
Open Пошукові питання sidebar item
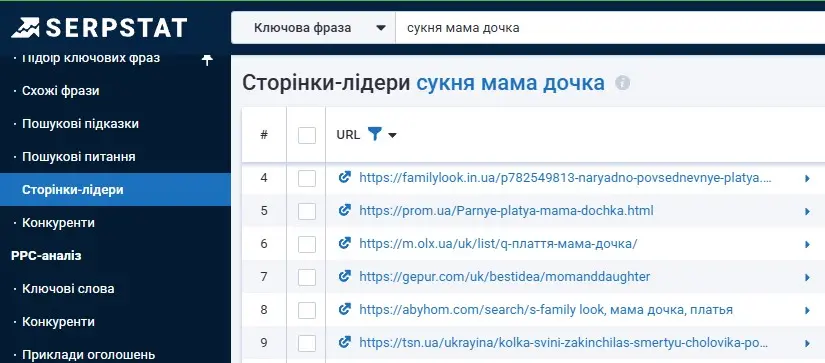click(x=79, y=157)
